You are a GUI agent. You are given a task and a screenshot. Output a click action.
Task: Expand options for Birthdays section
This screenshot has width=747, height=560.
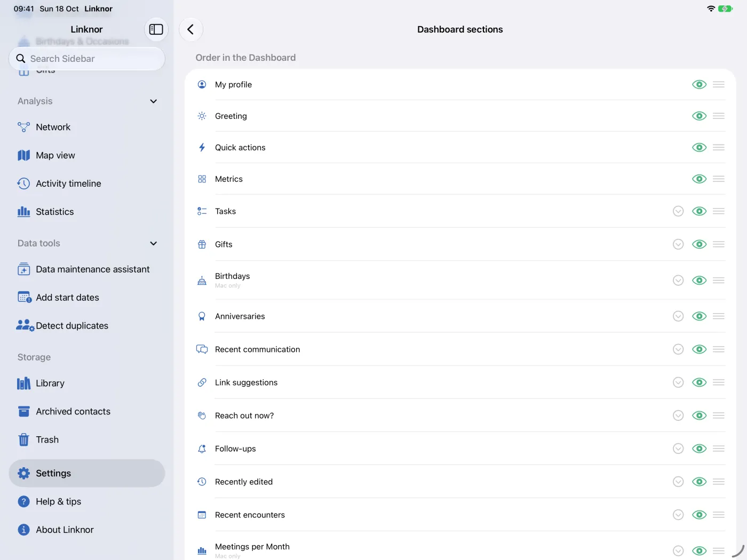pyautogui.click(x=678, y=281)
